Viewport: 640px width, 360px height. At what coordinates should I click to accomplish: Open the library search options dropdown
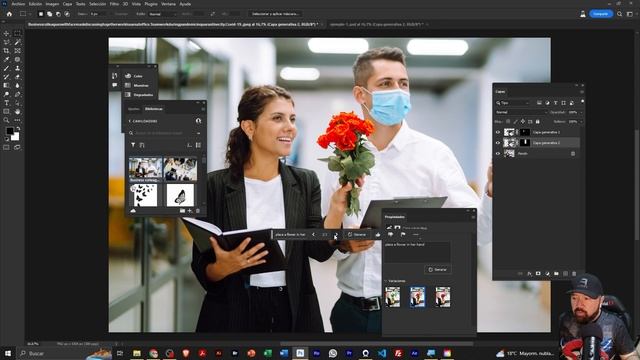[198, 133]
